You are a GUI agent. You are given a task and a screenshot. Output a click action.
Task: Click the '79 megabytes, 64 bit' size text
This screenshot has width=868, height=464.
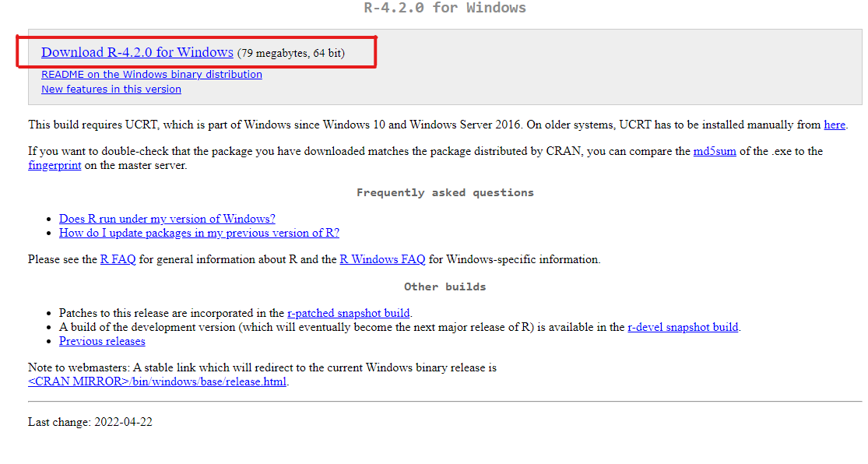coord(290,53)
